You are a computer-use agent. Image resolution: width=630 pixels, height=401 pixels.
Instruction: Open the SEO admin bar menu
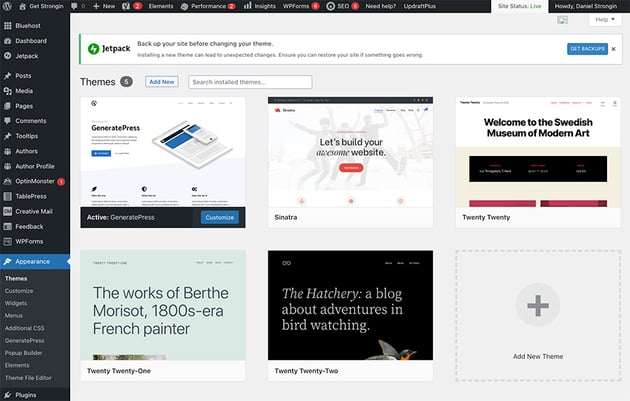tap(342, 6)
